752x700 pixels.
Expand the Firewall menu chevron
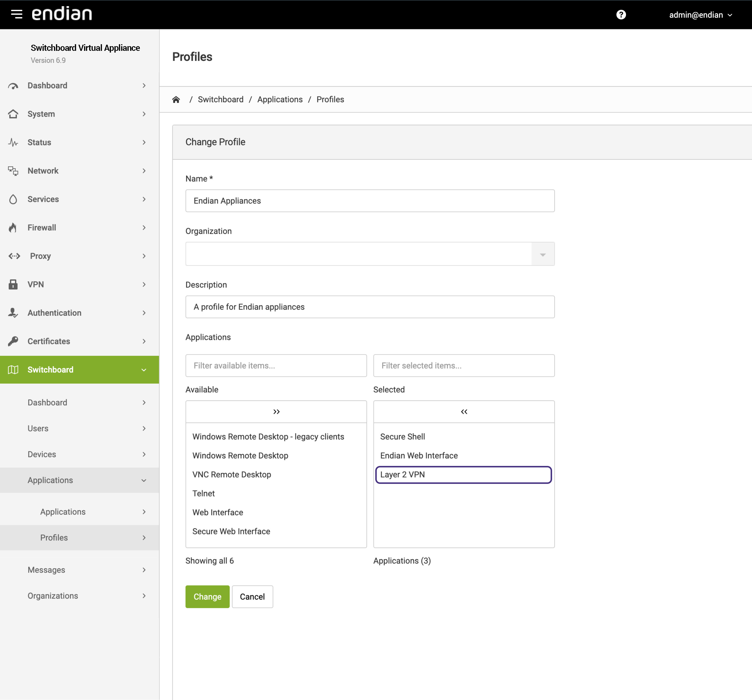point(144,227)
